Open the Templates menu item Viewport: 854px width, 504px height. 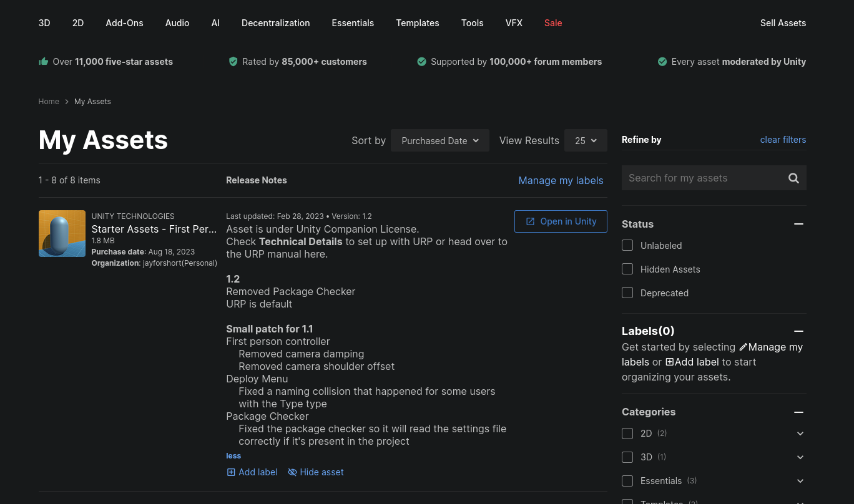click(x=417, y=23)
